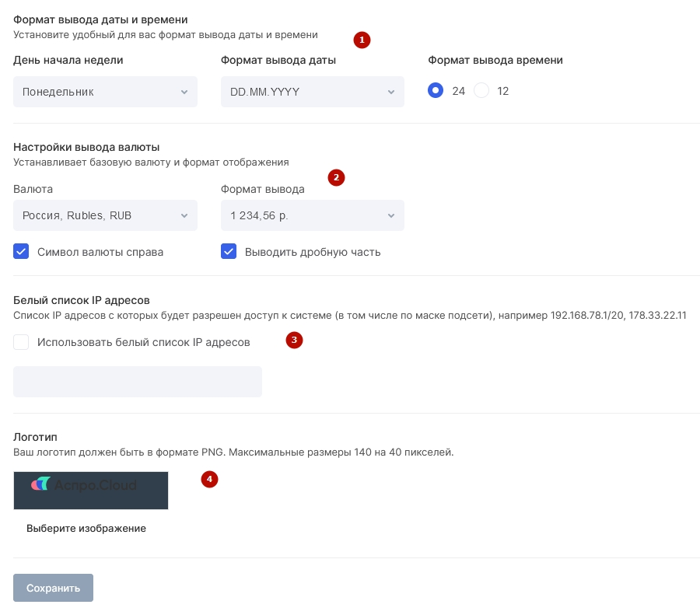This screenshot has width=700, height=608.
Task: Select the 12-hour time format radio button
Action: pyautogui.click(x=481, y=91)
